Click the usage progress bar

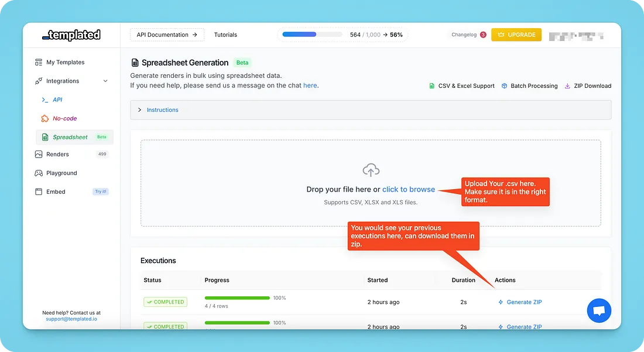(x=313, y=35)
